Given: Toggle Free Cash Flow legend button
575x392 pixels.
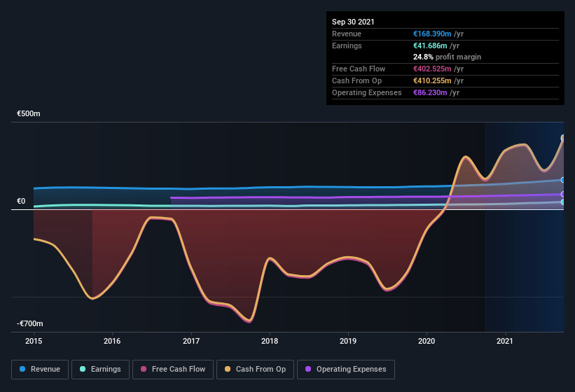Looking at the screenshot, I should (x=173, y=370).
